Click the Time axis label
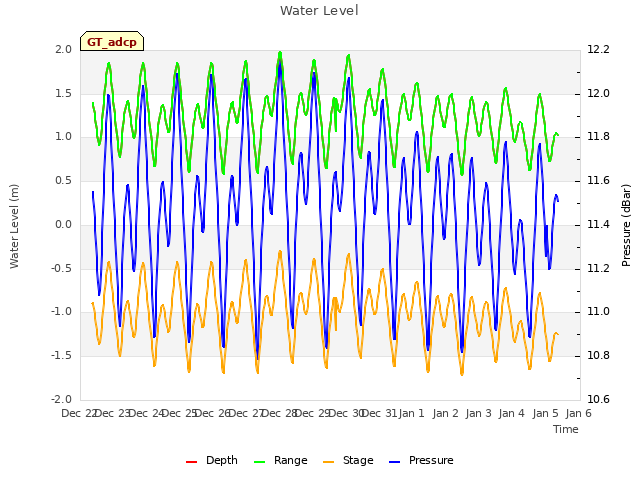This screenshot has width=640, height=480. (566, 429)
